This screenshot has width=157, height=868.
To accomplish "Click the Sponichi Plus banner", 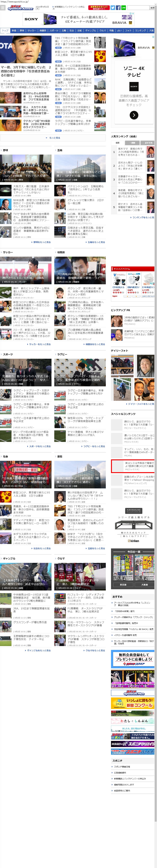I will 133,693.
